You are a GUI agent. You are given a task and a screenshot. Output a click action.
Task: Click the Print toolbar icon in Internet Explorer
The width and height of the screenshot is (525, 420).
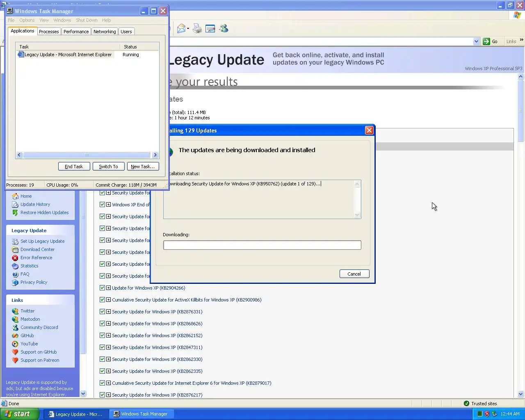tap(197, 29)
